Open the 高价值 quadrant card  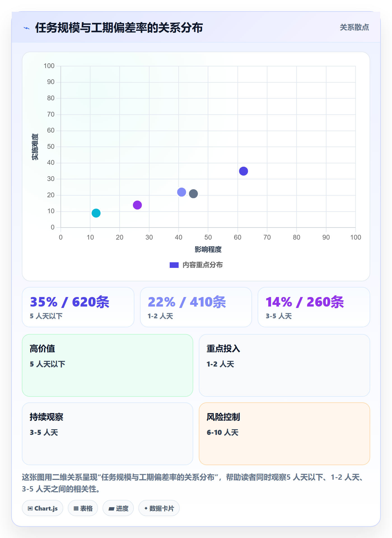(108, 365)
